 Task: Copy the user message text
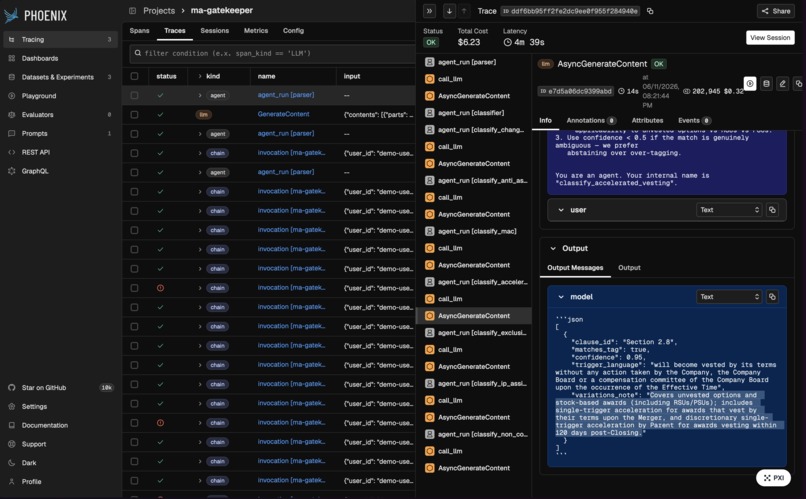coord(772,210)
